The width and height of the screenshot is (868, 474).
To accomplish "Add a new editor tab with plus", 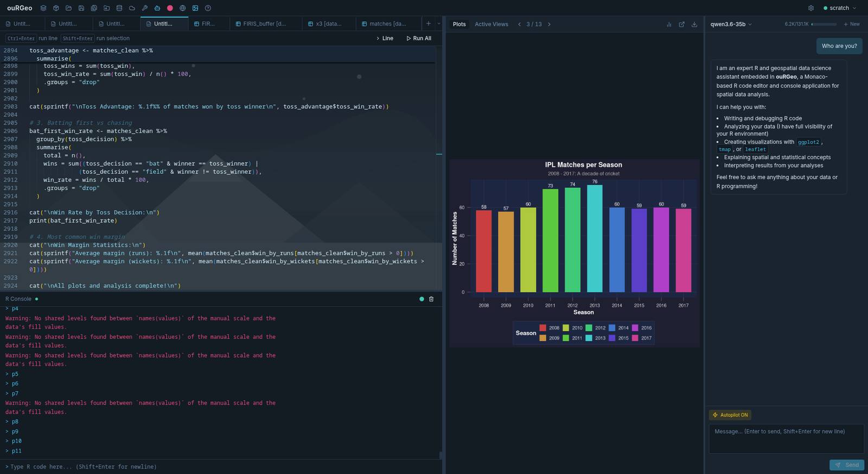I will click(429, 24).
